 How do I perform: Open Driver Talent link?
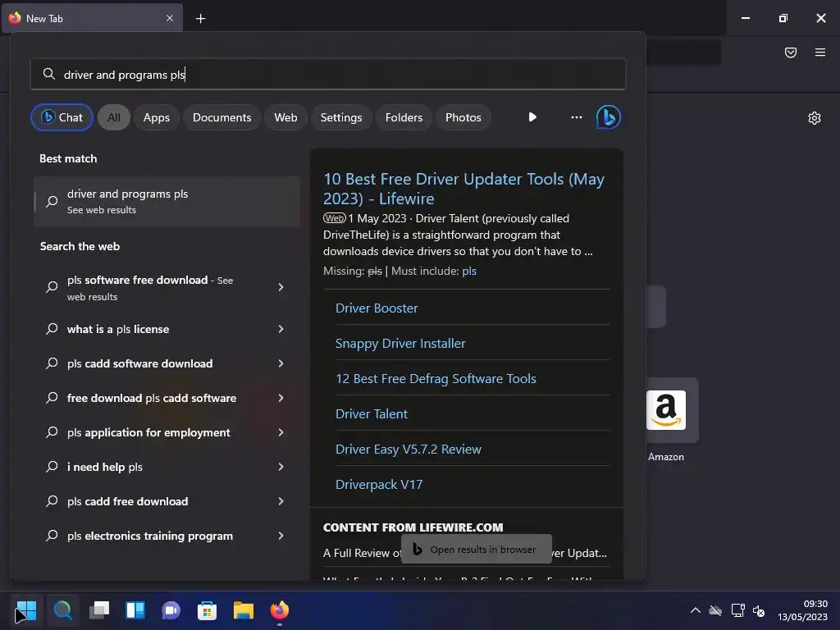(372, 413)
